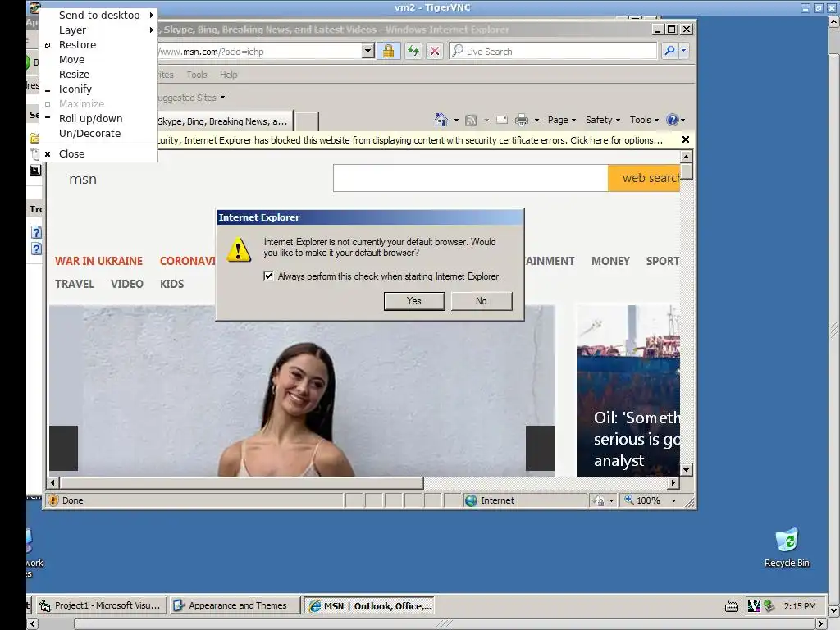The image size is (840, 630).
Task: Click the previous slide arrow on MSN carousel
Action: click(x=63, y=449)
